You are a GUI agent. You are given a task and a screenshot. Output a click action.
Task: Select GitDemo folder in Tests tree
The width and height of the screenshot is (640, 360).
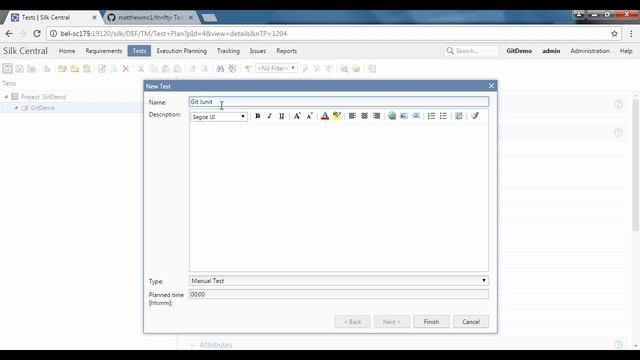click(x=42, y=108)
